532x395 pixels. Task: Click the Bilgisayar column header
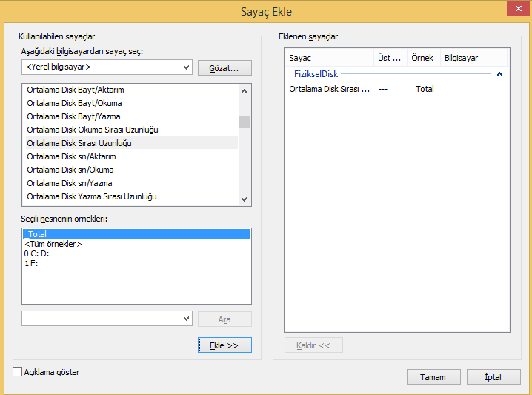(473, 58)
